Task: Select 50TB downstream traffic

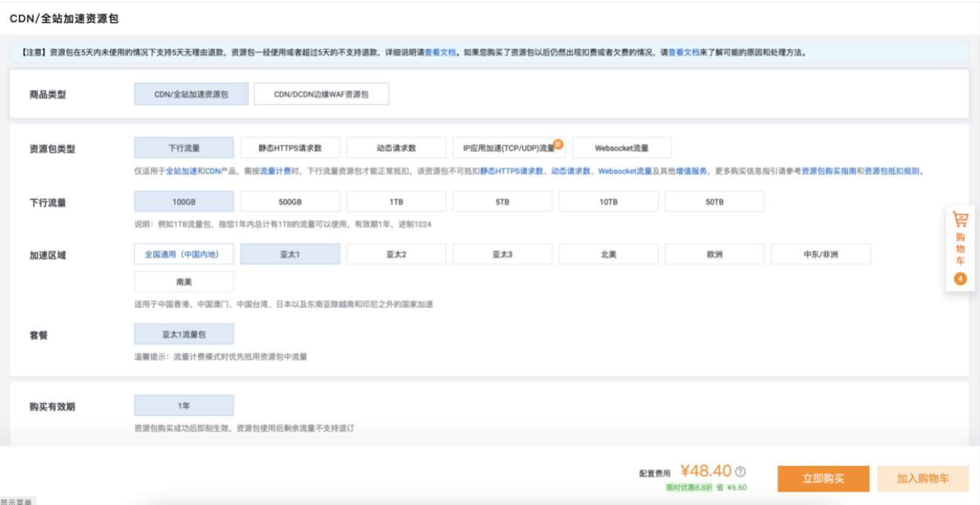Action: point(714,201)
